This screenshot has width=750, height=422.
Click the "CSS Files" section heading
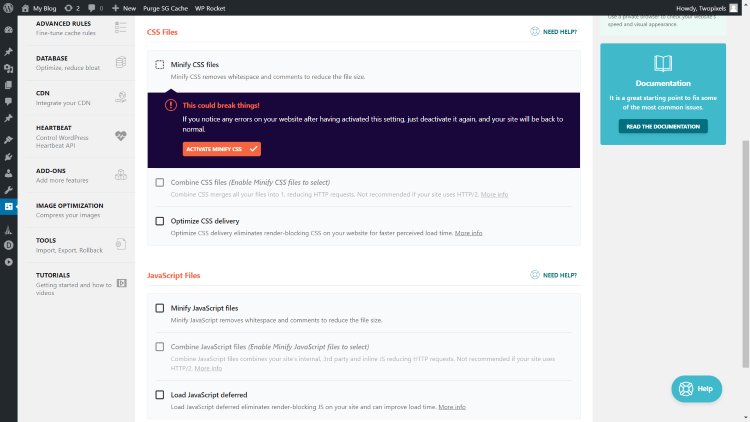click(x=162, y=32)
